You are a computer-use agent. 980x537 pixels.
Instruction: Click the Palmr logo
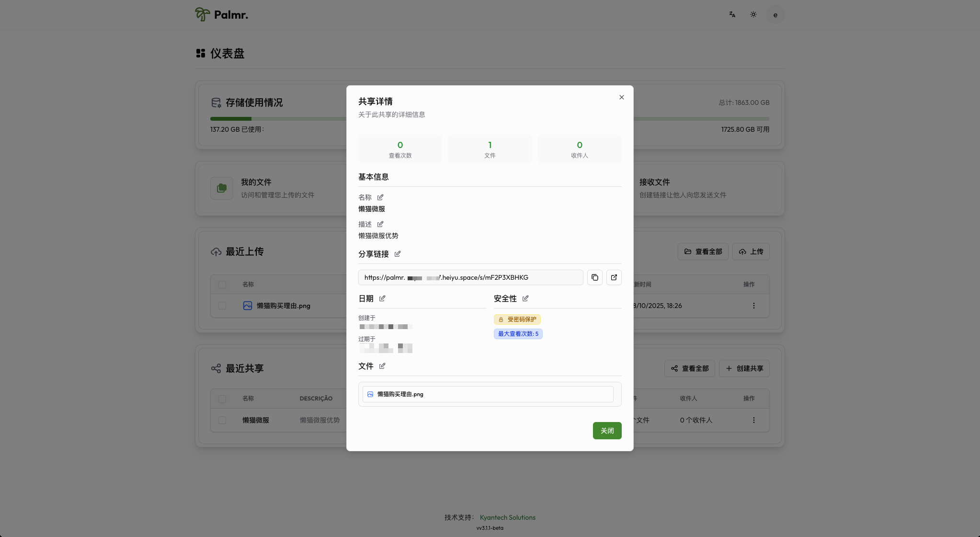[221, 15]
